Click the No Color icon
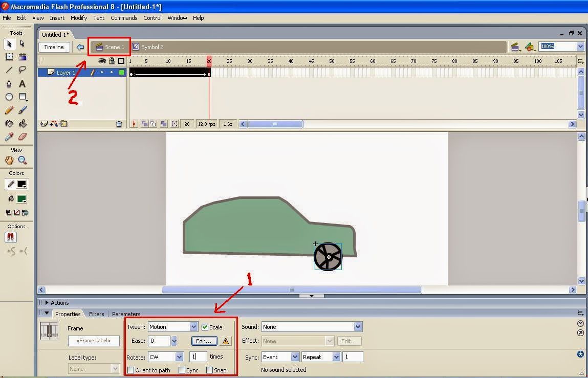This screenshot has height=378, width=588. (17, 213)
